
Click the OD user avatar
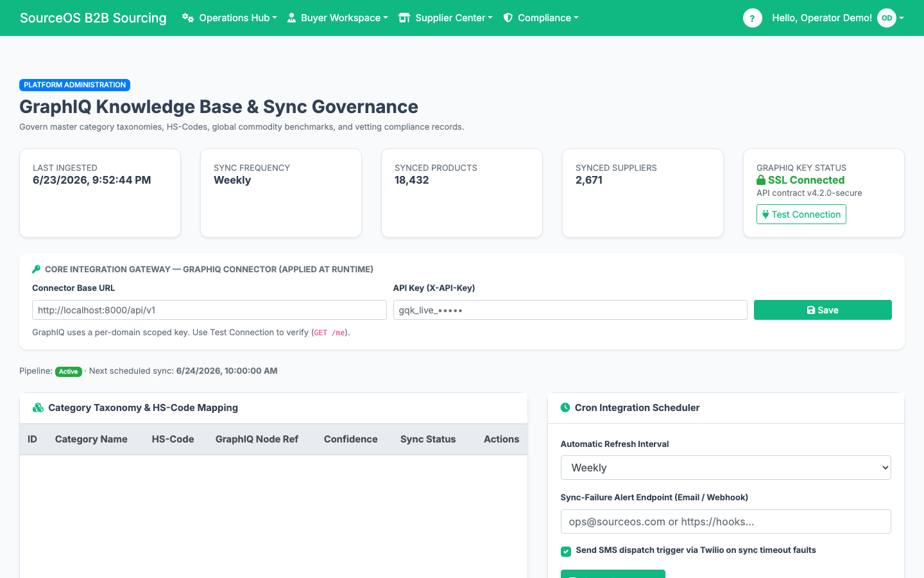(887, 18)
